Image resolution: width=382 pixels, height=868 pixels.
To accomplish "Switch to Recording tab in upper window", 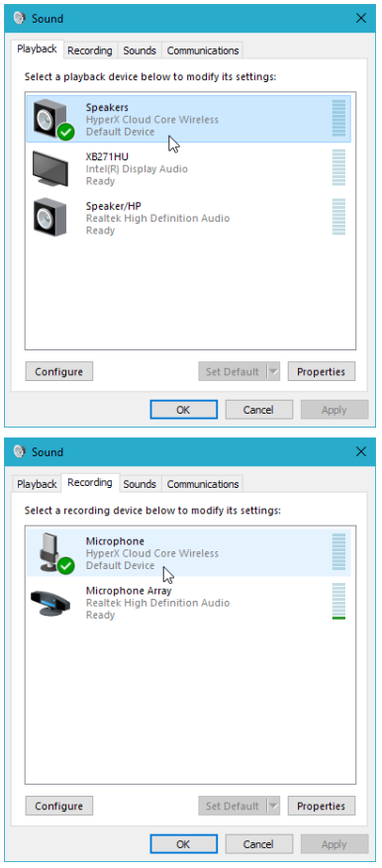I will point(90,50).
